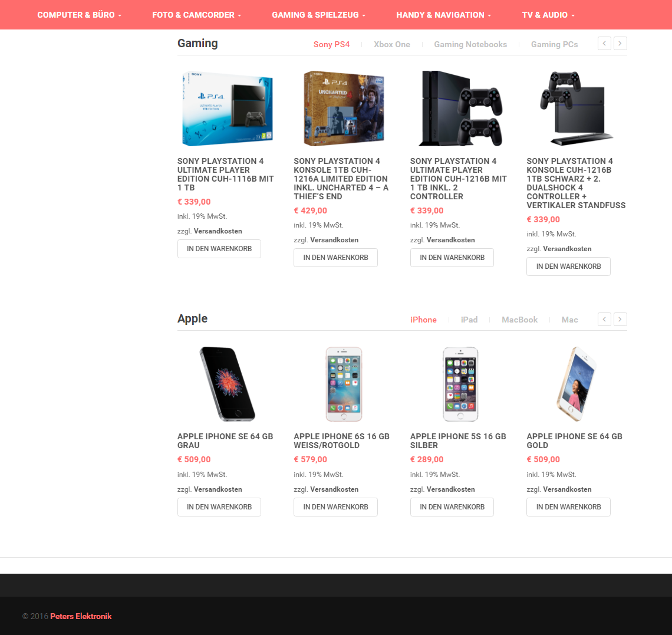Add Uncharted 4 PS4 bundle to Warenkorb
The image size is (672, 635).
[335, 258]
